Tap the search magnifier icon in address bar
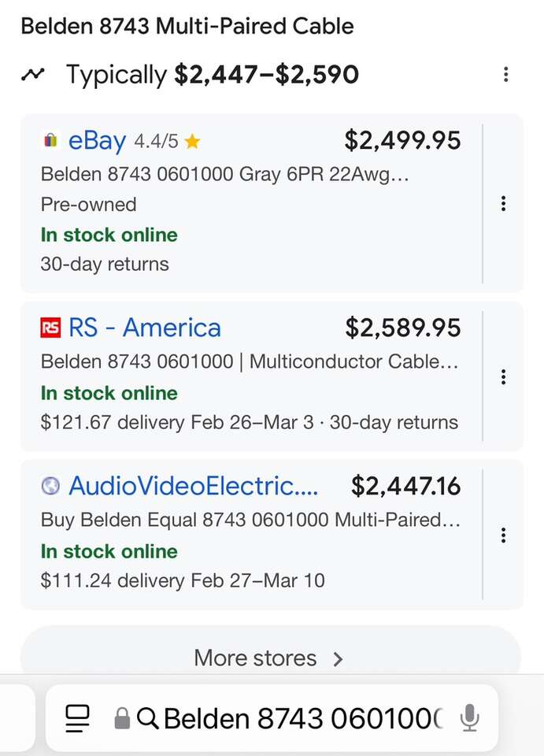The height and width of the screenshot is (756, 544). pos(147,717)
